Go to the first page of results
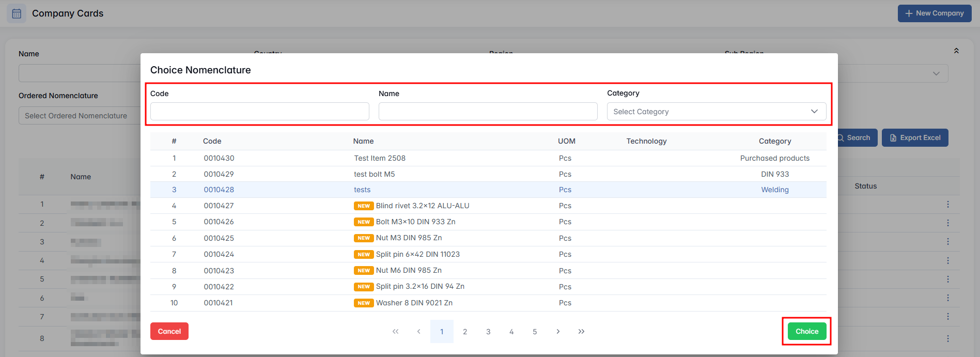The image size is (980, 357). (x=395, y=332)
